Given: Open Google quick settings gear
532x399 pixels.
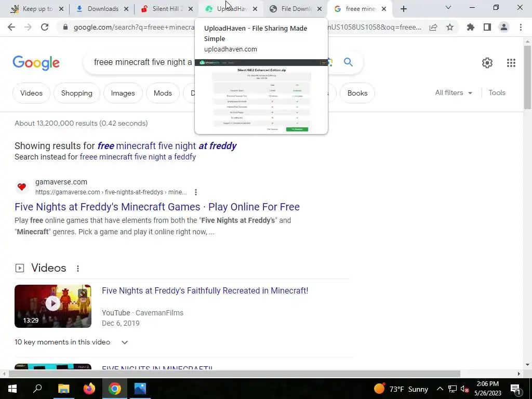Looking at the screenshot, I should [487, 63].
